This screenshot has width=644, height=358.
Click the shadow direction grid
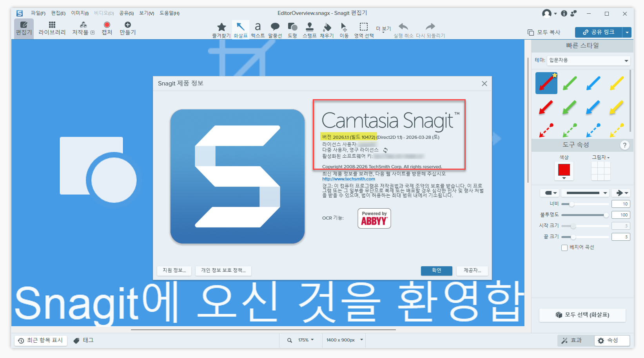point(601,171)
